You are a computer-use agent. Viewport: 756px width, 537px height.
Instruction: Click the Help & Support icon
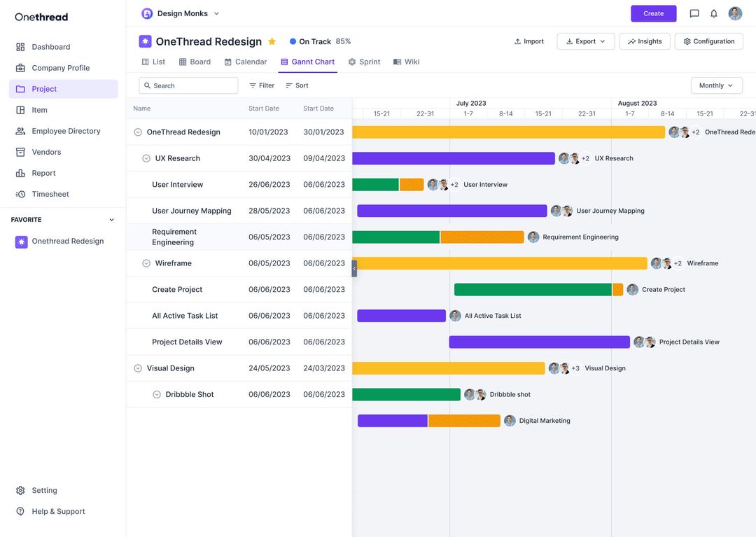(x=20, y=512)
